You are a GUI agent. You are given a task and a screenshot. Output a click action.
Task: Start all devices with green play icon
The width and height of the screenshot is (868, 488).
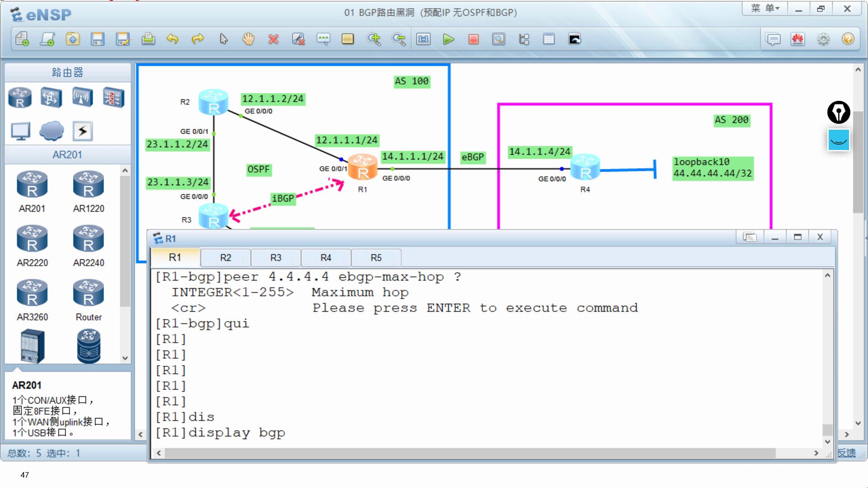(x=448, y=39)
